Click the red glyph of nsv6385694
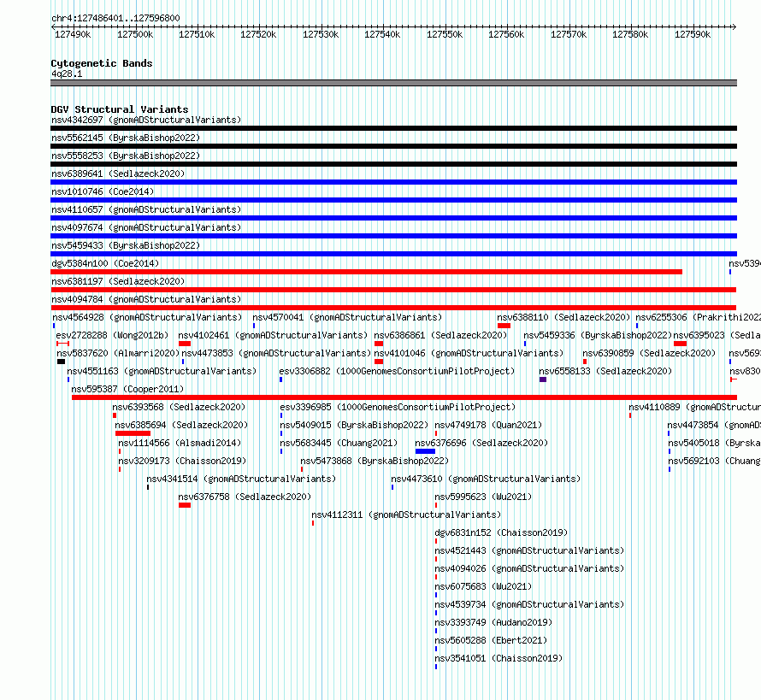The image size is (761, 700). click(x=133, y=433)
